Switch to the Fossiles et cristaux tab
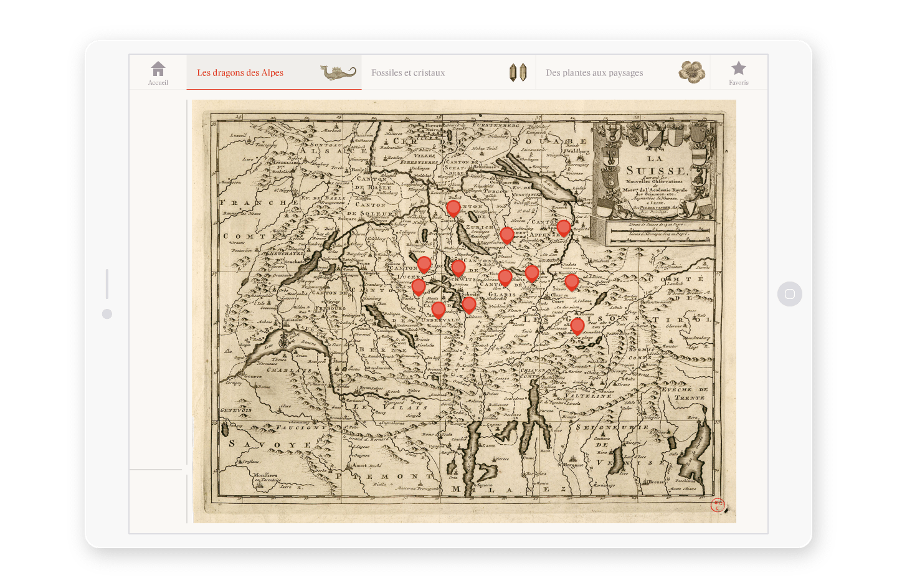Image resolution: width=897 pixels, height=588 pixels. click(x=448, y=73)
